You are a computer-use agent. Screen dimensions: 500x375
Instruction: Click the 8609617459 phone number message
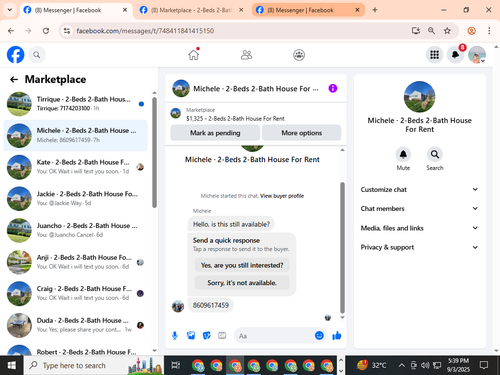211,305
